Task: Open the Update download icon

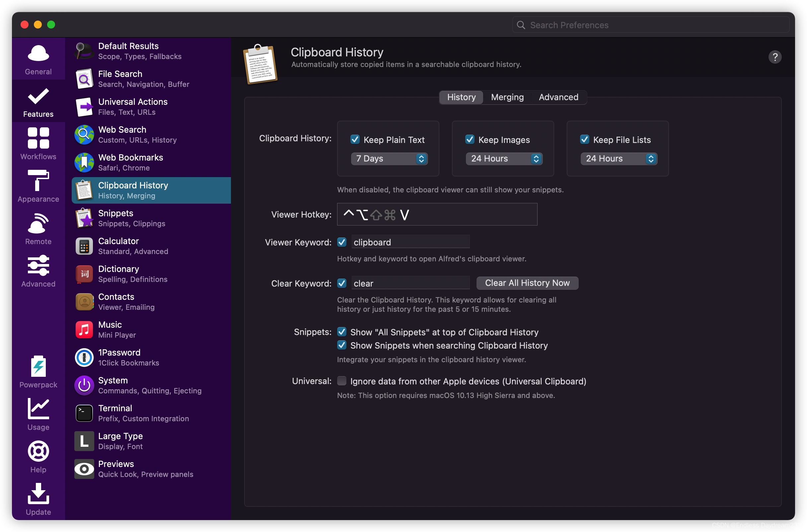Action: [x=38, y=494]
